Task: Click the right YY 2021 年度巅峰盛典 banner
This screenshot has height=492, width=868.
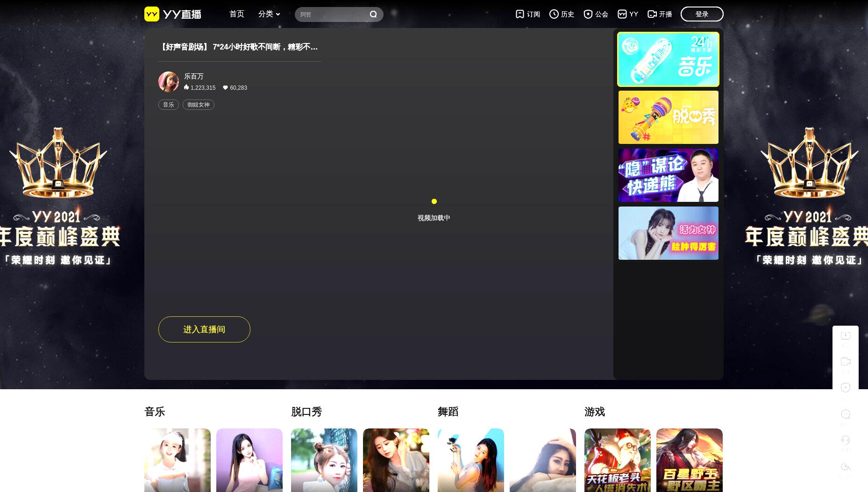Action: [807, 196]
